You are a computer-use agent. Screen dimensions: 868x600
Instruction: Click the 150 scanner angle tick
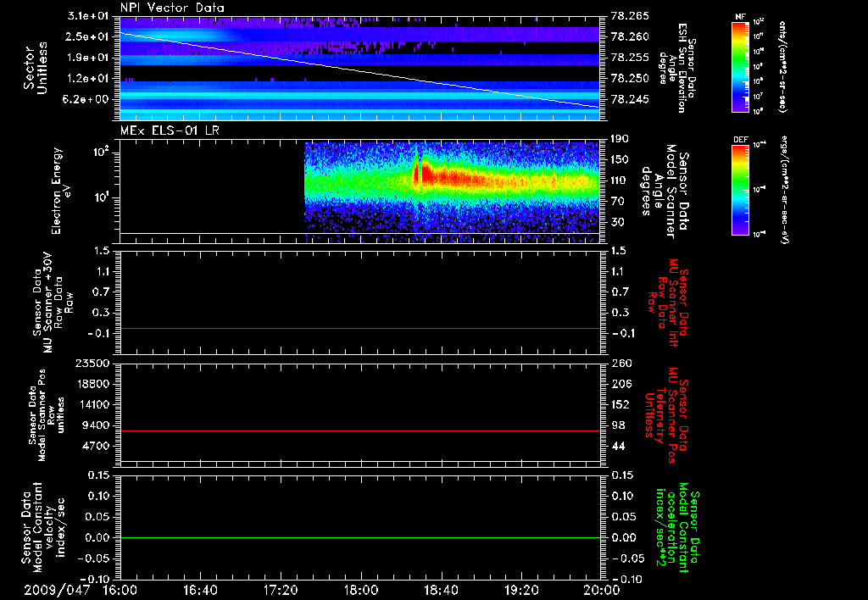(x=620, y=160)
